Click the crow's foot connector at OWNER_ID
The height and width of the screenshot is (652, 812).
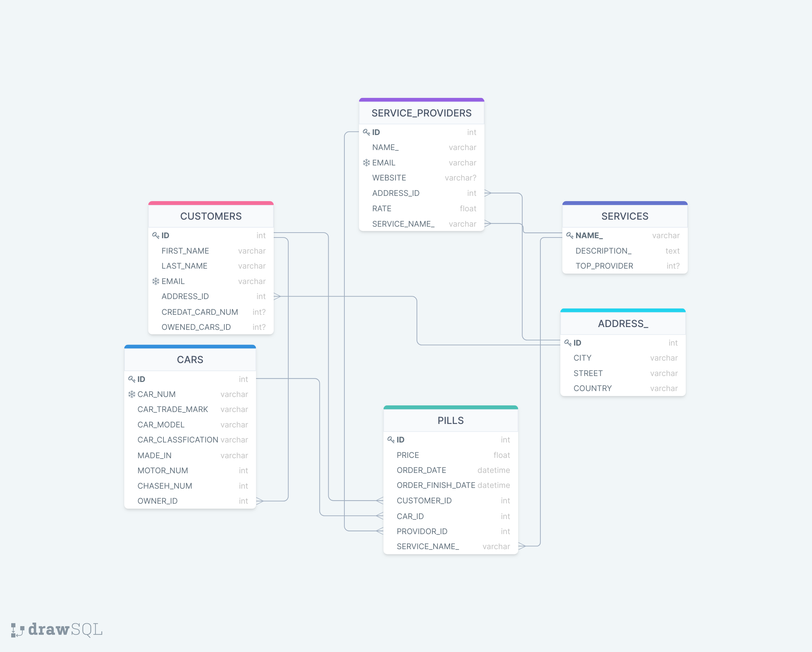click(x=260, y=501)
